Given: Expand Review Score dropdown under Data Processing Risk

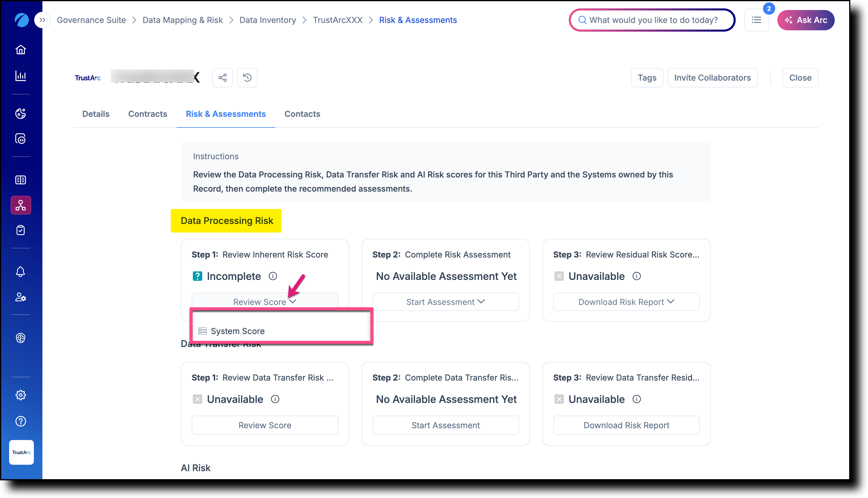Looking at the screenshot, I should [265, 302].
